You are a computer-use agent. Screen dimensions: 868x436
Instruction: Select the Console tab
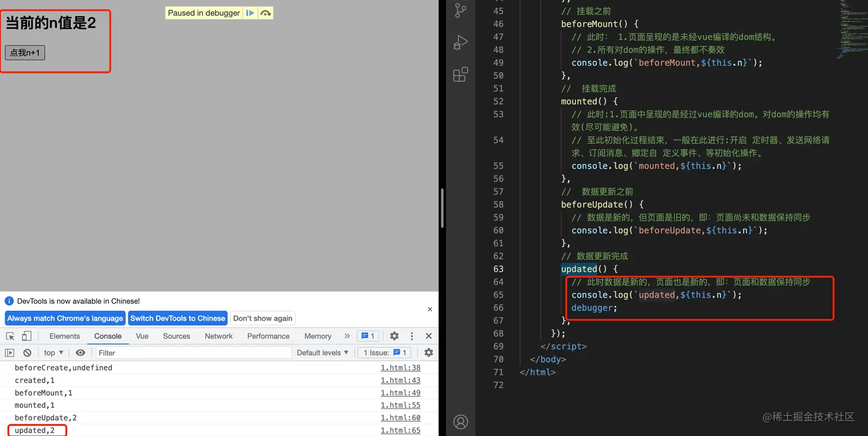click(108, 336)
